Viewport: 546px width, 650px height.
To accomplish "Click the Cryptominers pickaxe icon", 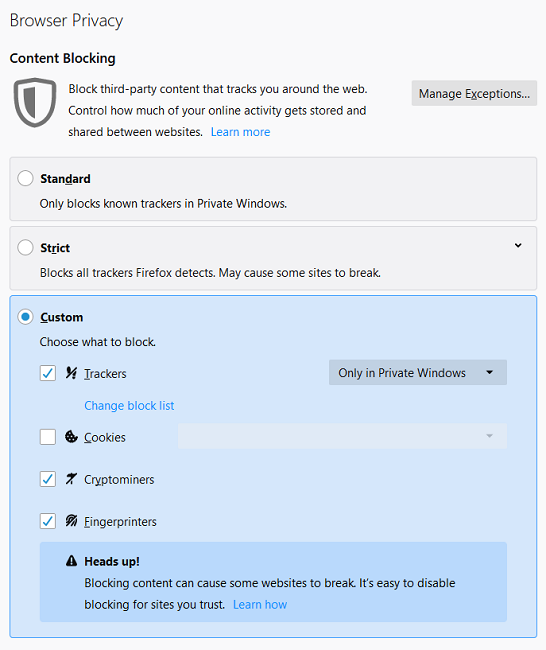I will (71, 479).
